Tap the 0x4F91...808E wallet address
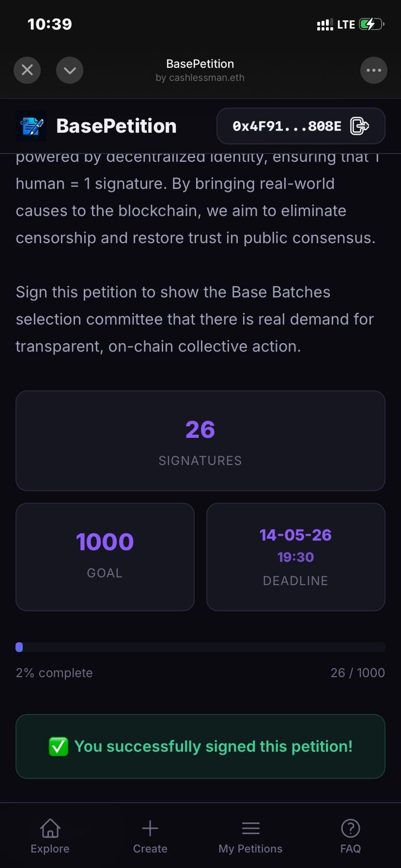Viewport: 401px width, 868px height. pyautogui.click(x=287, y=126)
